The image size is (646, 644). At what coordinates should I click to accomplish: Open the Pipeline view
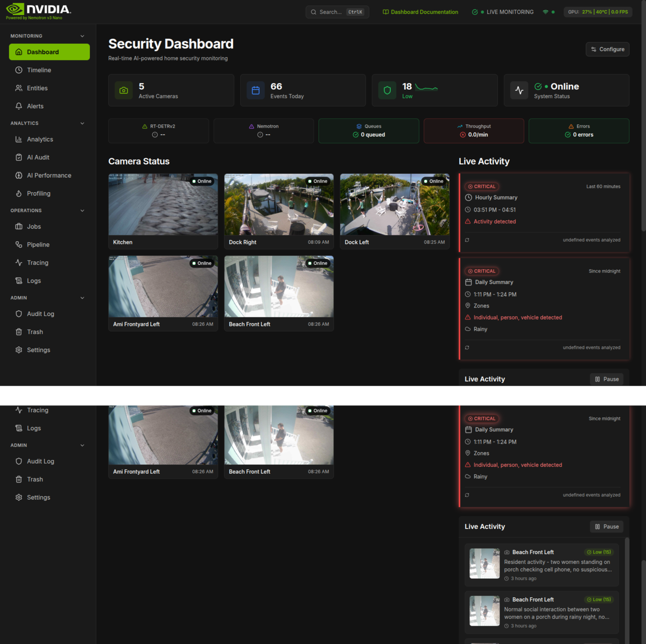coord(38,244)
